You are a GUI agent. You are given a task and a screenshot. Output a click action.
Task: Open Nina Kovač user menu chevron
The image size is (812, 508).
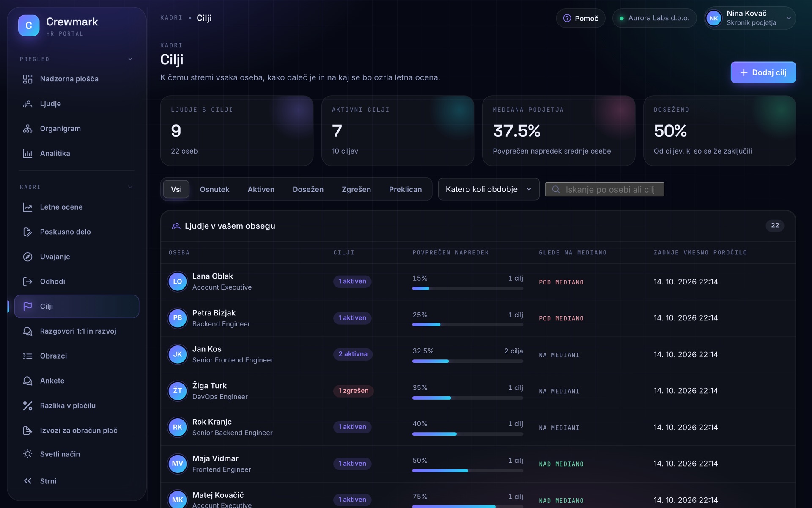click(x=788, y=18)
